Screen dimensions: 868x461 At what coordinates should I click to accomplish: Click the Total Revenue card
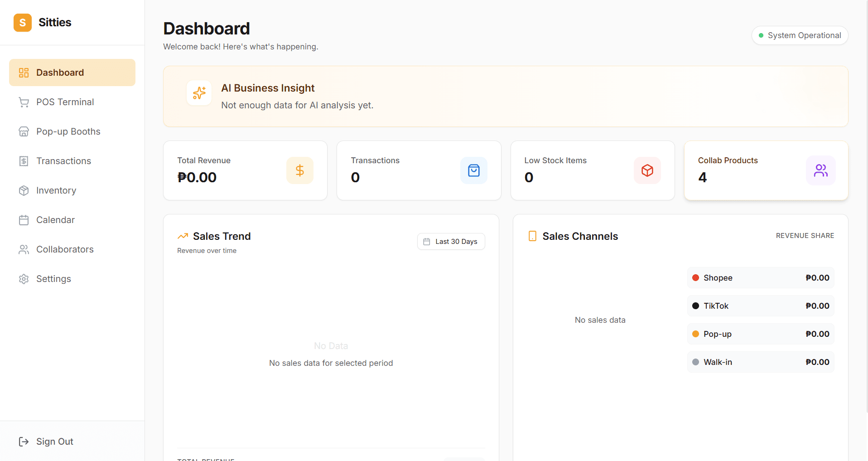245,170
